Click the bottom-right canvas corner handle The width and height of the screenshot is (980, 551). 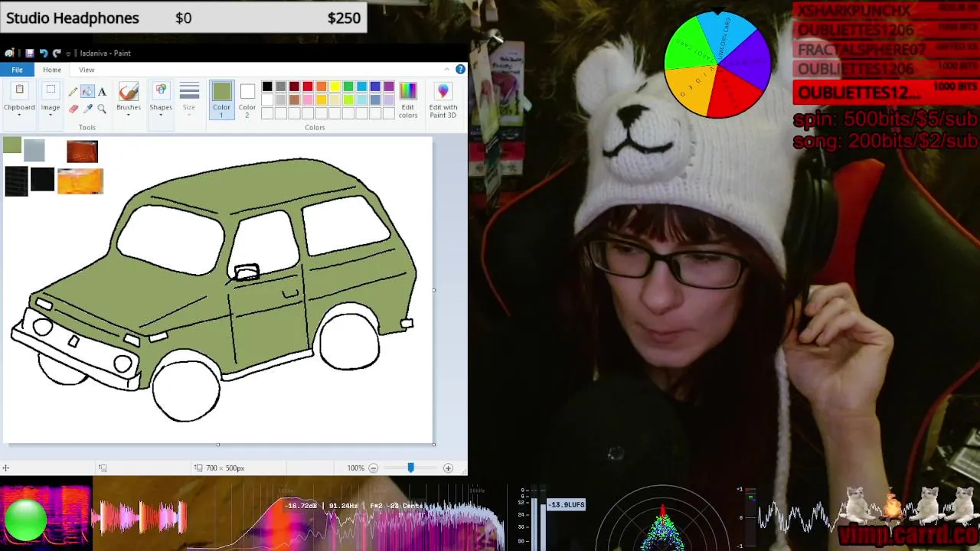tap(433, 444)
